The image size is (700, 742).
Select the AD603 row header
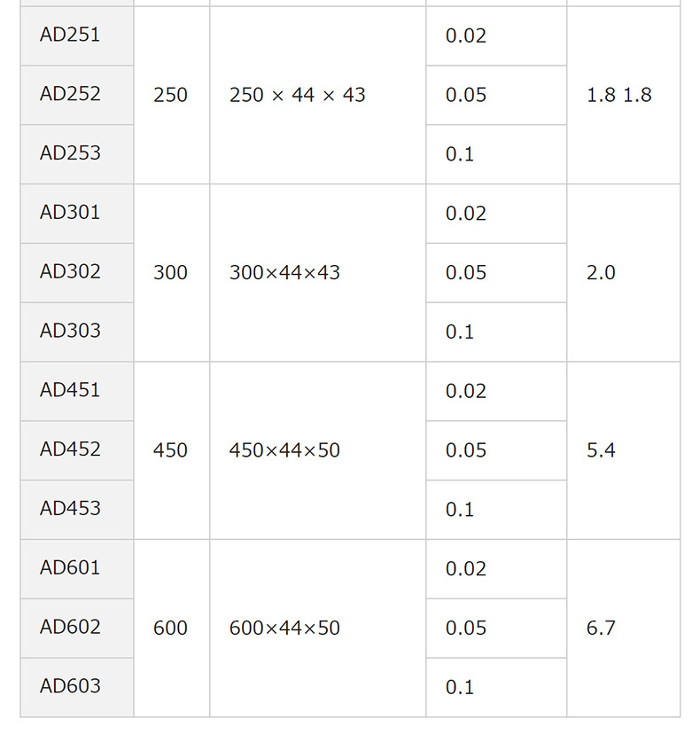click(71, 686)
